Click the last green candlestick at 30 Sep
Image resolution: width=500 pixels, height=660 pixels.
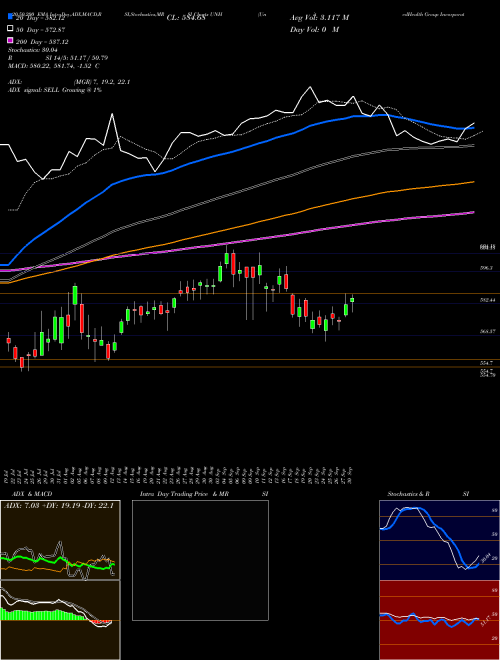pos(352,300)
